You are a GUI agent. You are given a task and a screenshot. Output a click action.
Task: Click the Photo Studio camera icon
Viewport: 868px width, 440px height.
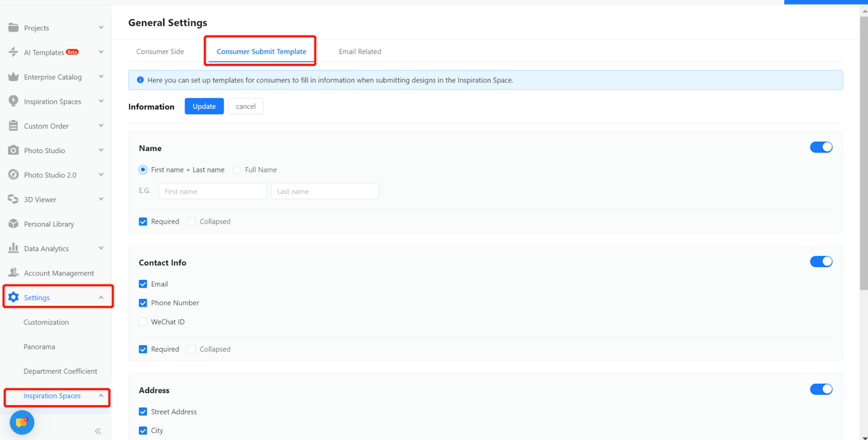[x=14, y=150]
